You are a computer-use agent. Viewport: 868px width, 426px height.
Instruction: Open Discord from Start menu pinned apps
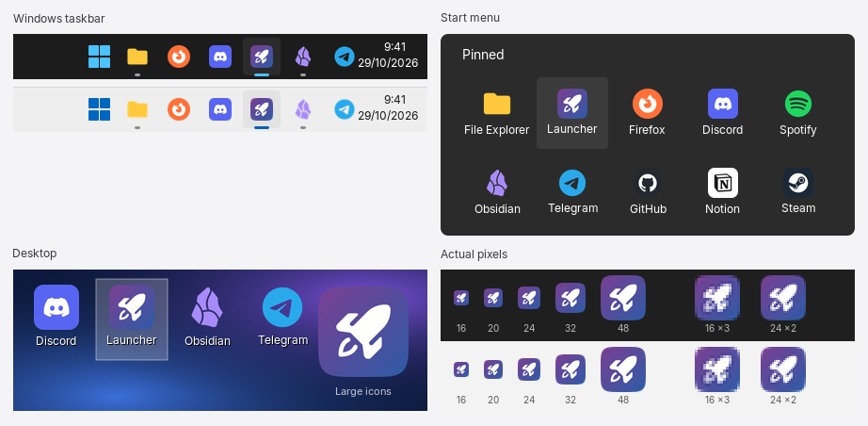(722, 113)
